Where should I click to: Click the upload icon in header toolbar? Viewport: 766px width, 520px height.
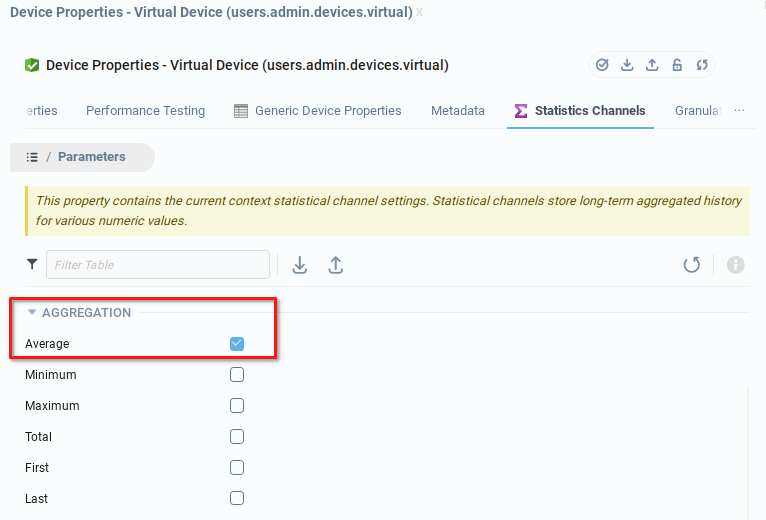click(652, 65)
